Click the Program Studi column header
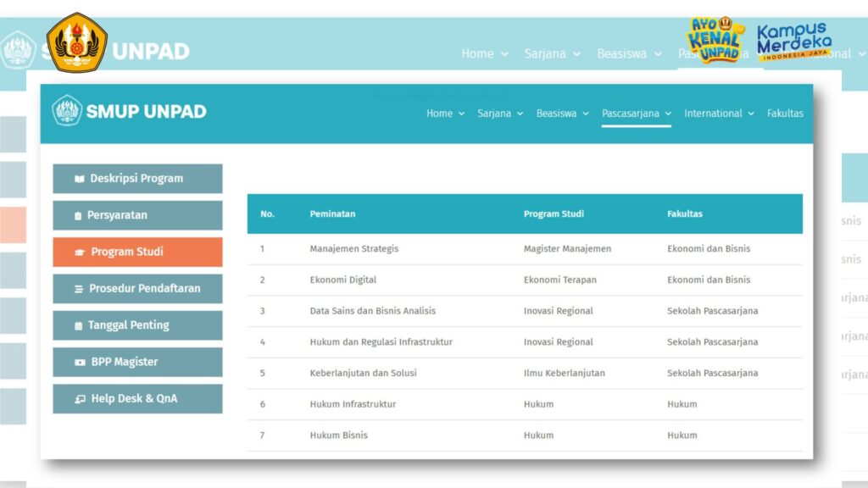This screenshot has height=488, width=868. (554, 214)
